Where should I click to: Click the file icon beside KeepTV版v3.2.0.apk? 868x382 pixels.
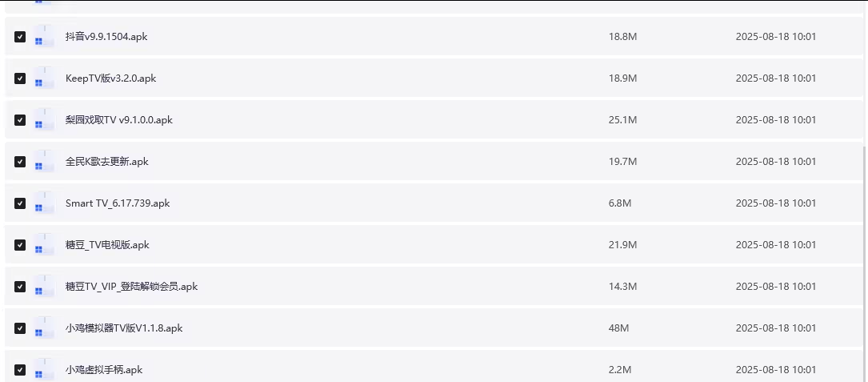click(x=43, y=78)
